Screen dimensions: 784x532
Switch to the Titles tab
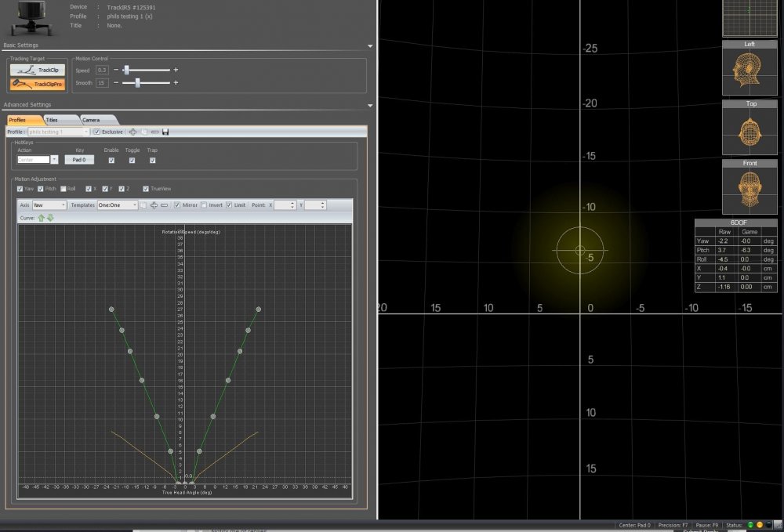[52, 120]
